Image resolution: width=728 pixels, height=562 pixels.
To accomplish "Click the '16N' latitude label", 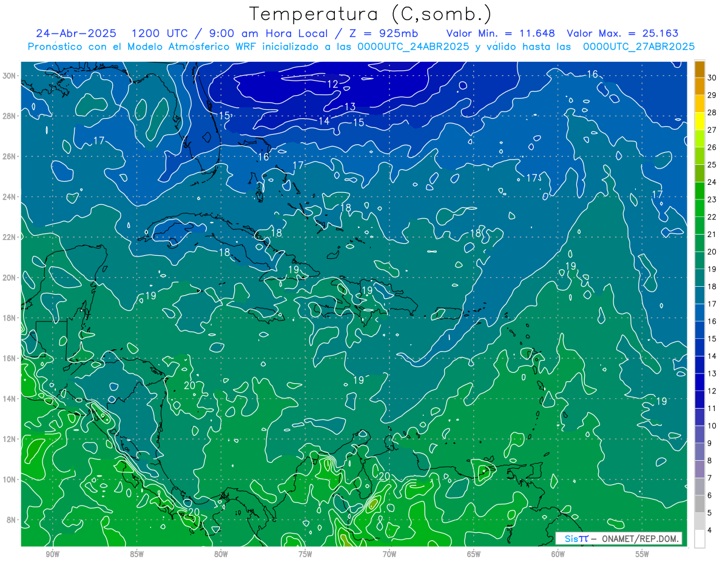I will coord(10,358).
